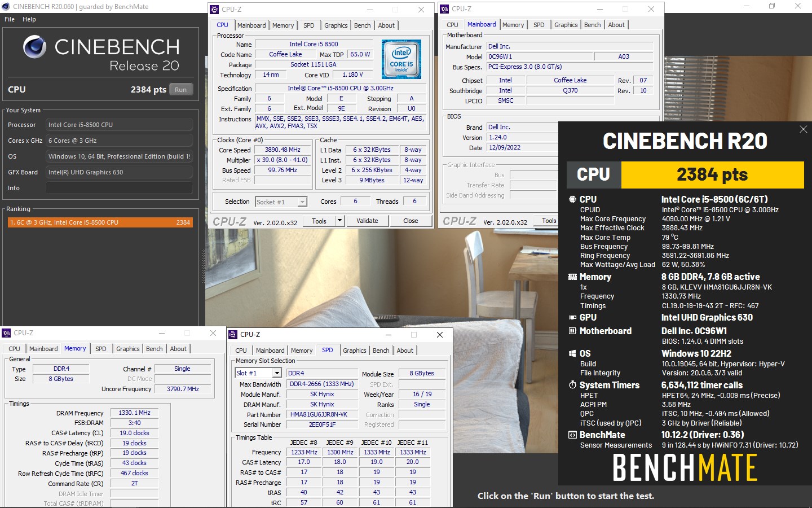
Task: Click Max Bandwidth value DDR4-2666
Action: (x=321, y=384)
